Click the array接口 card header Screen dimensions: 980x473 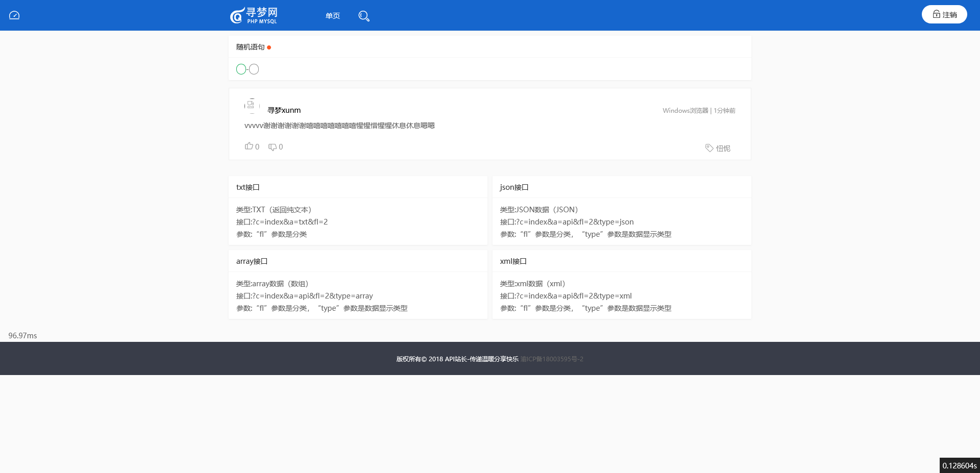click(x=252, y=261)
